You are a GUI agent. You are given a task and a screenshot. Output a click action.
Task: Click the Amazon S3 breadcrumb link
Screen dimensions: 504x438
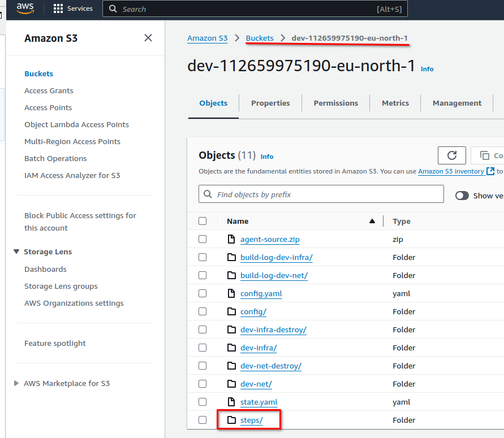coord(208,38)
